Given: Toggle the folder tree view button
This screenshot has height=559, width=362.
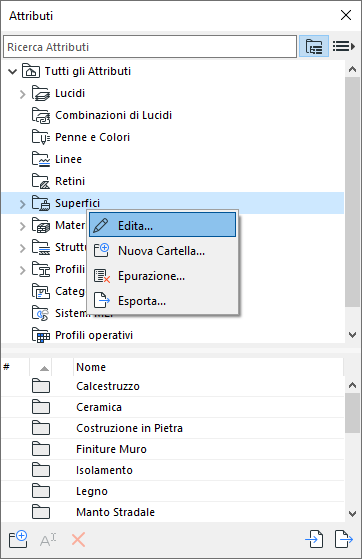Looking at the screenshot, I should pos(313,46).
